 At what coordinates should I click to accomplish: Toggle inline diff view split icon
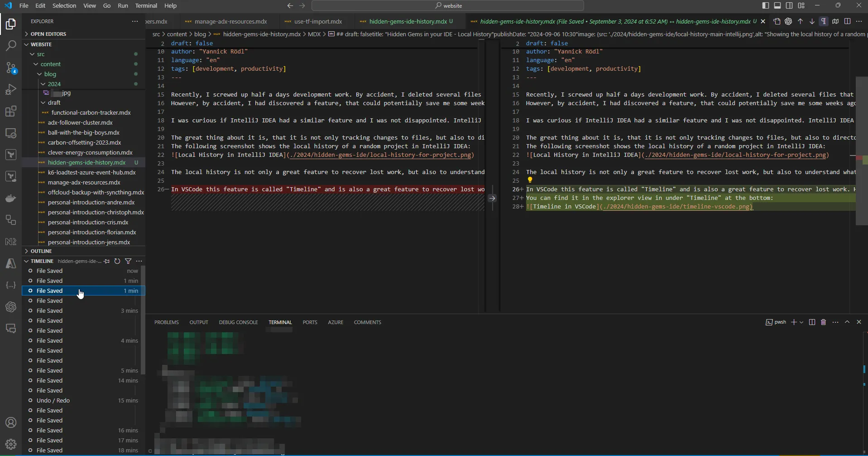coord(847,21)
